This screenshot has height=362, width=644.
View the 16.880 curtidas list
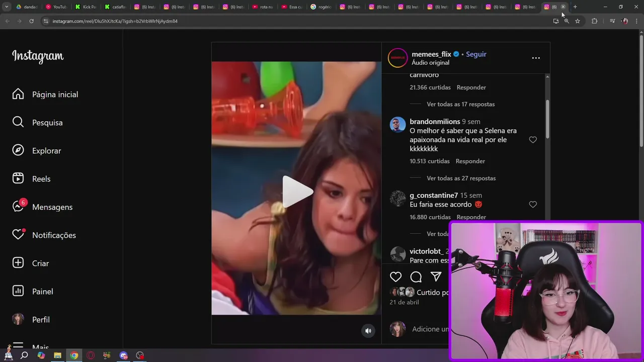(430, 217)
